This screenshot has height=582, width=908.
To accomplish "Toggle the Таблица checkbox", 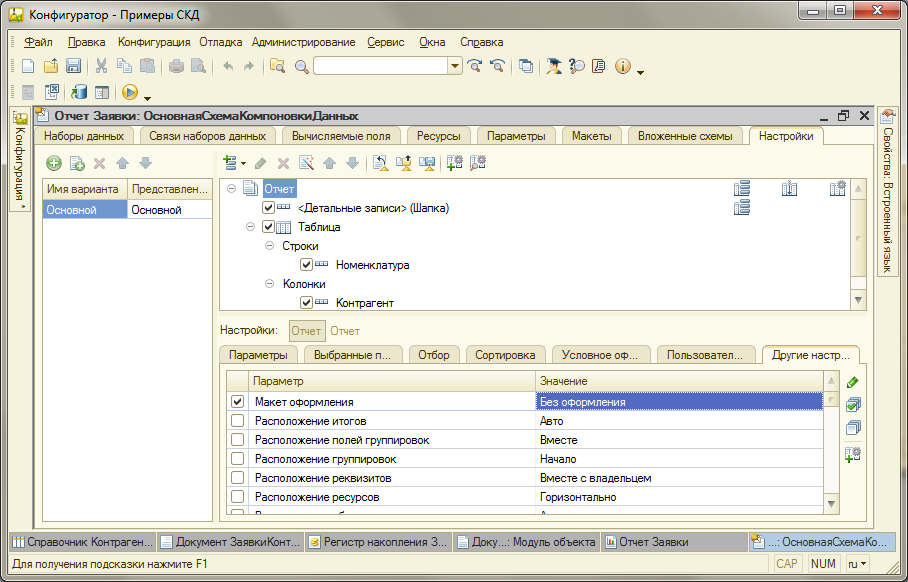I will 268,227.
